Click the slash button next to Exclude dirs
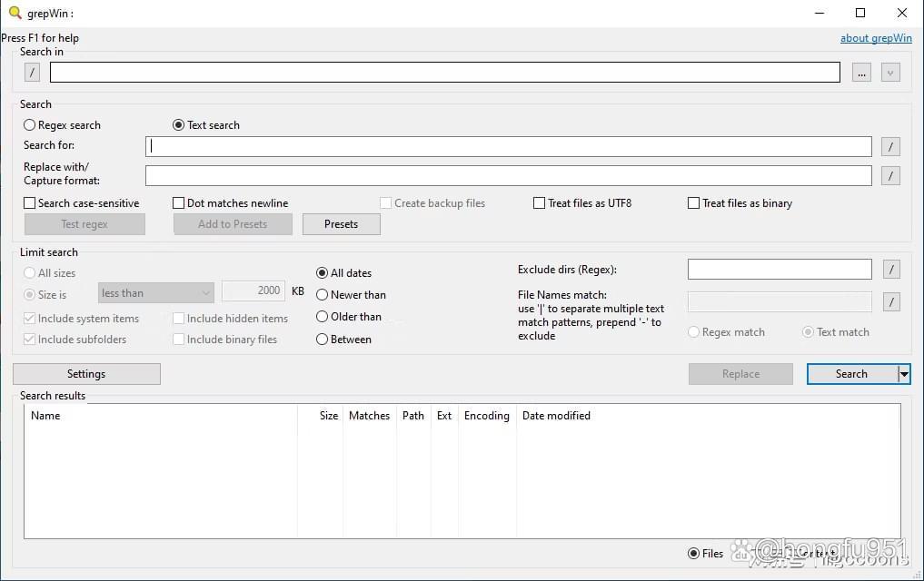The height and width of the screenshot is (581, 924). coord(891,270)
